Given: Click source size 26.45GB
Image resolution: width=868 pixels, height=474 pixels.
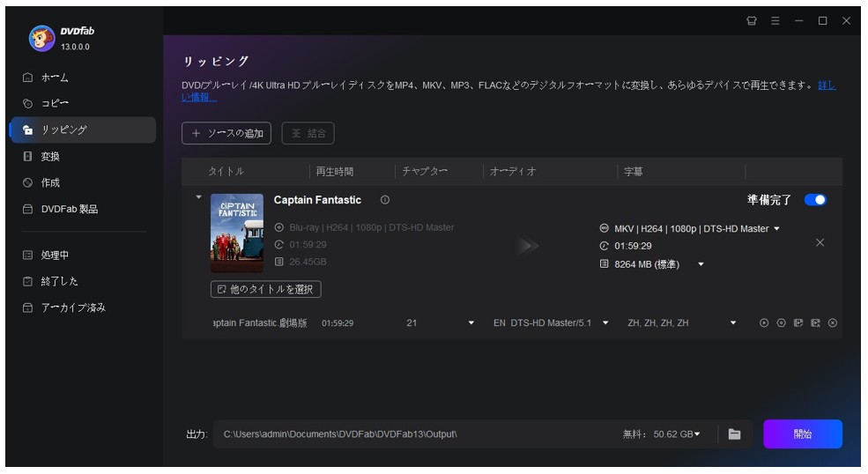Looking at the screenshot, I should 308,262.
